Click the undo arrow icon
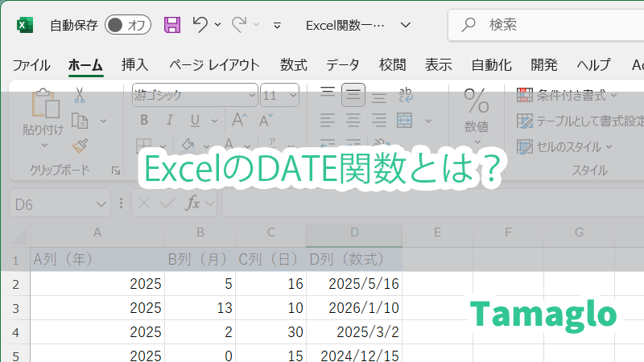Viewport: 644px width, 362px height. coord(200,25)
